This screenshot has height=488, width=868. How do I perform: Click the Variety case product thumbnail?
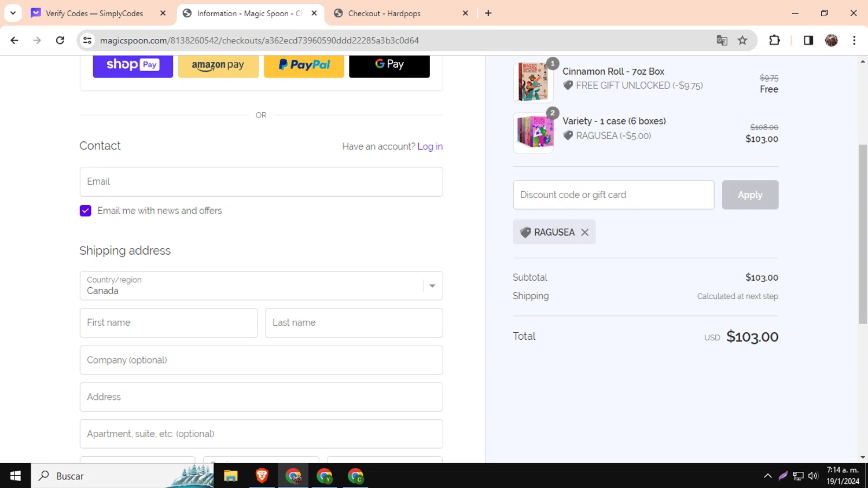click(533, 133)
